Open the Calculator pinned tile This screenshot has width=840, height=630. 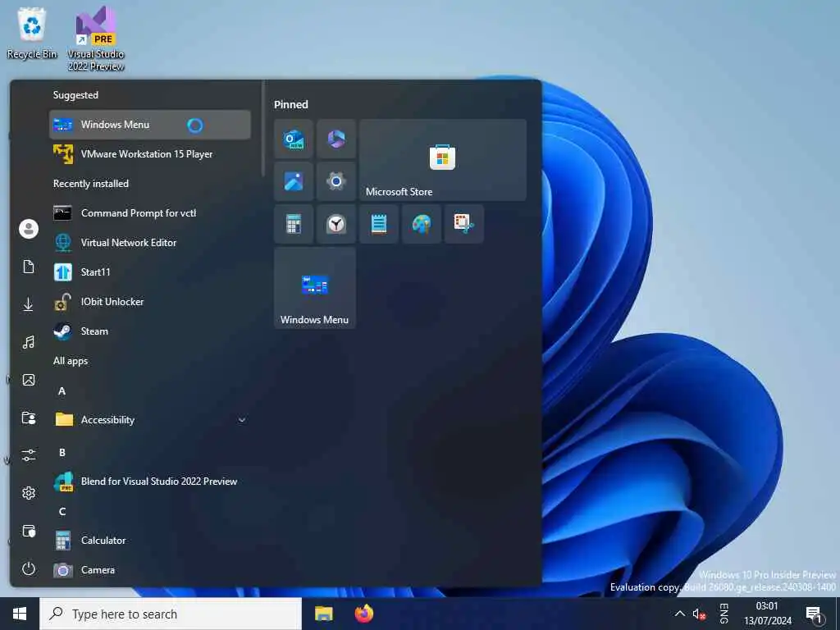[294, 224]
